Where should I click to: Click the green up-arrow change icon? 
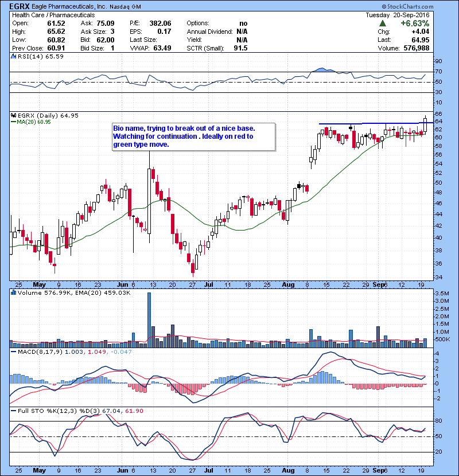(x=383, y=24)
